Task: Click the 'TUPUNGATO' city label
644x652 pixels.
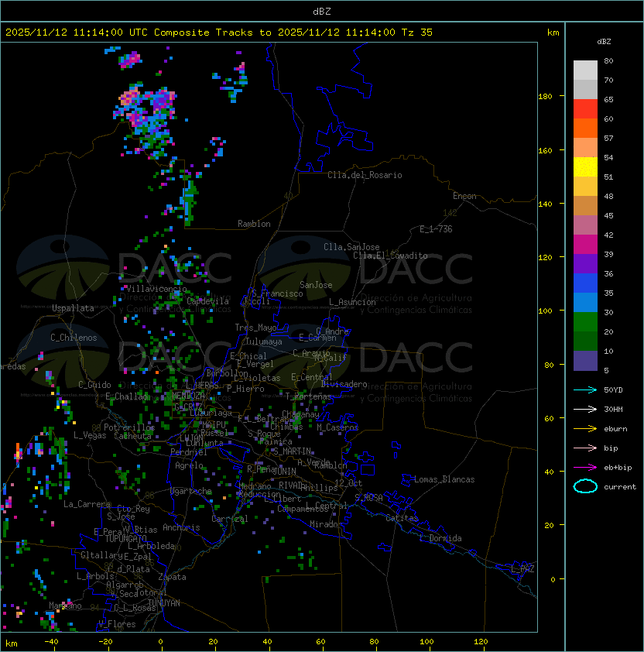Action: pyautogui.click(x=126, y=538)
